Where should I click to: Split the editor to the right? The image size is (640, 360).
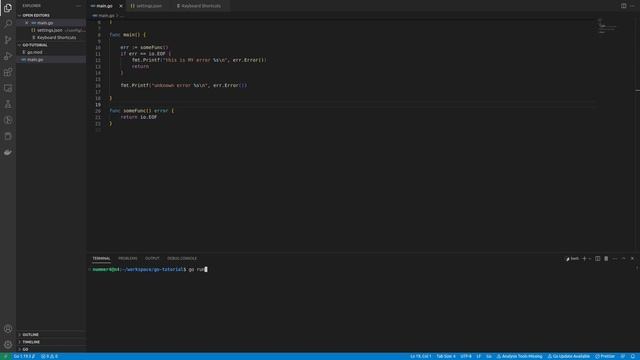coord(623,6)
